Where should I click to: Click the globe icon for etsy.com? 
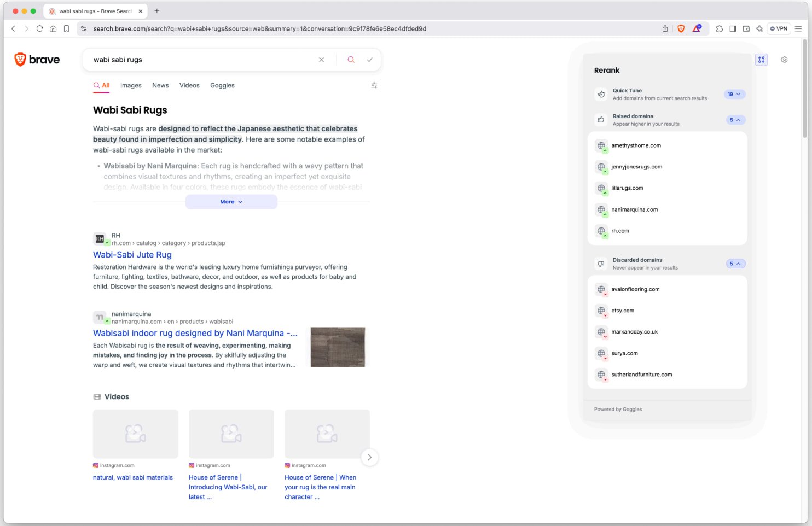click(x=601, y=311)
